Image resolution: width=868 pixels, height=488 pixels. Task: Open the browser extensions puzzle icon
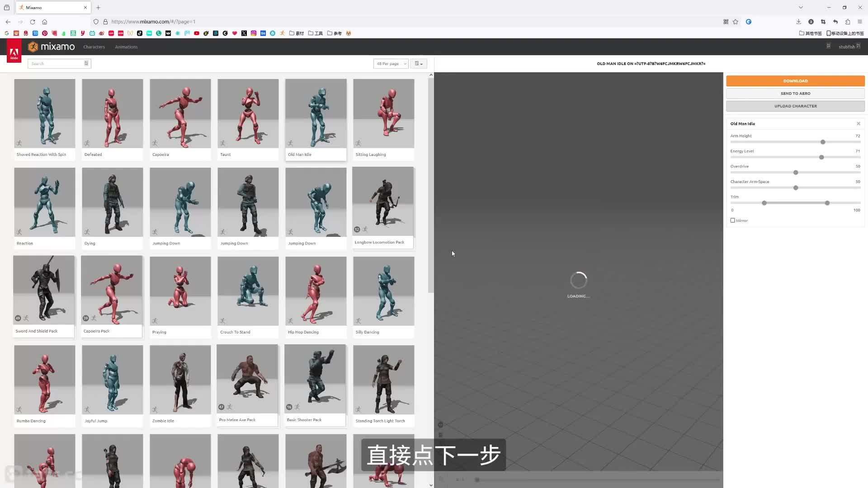coord(848,22)
